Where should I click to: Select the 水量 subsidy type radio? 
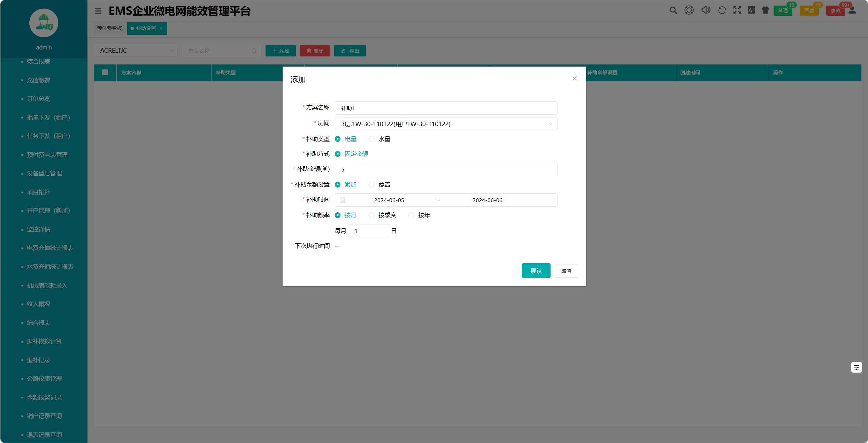[372, 139]
